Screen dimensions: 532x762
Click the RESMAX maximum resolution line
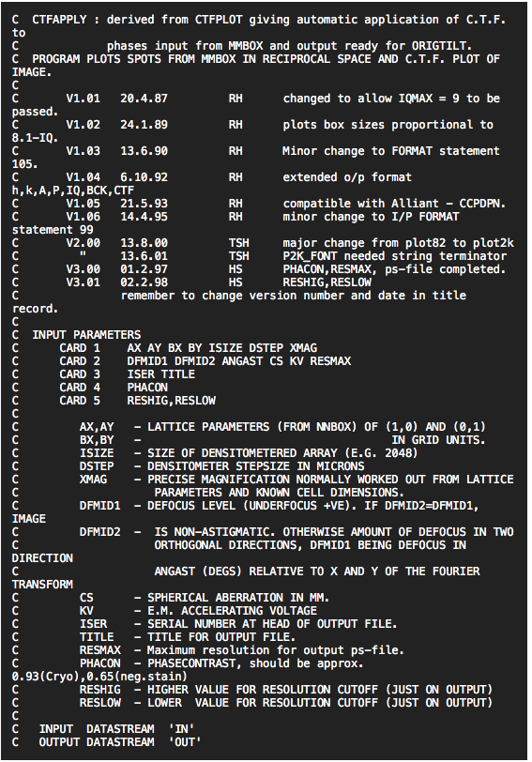point(242,649)
